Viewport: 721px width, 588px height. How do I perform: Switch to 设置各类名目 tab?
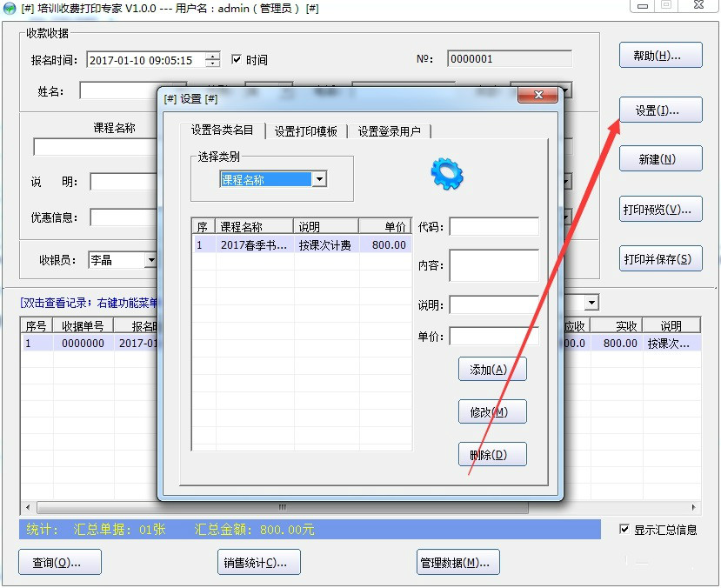pos(222,130)
